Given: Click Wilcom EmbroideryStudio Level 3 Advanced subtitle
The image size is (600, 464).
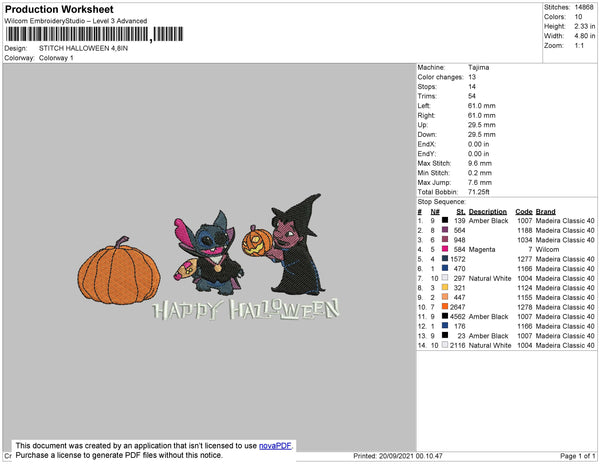Looking at the screenshot, I should (x=76, y=21).
